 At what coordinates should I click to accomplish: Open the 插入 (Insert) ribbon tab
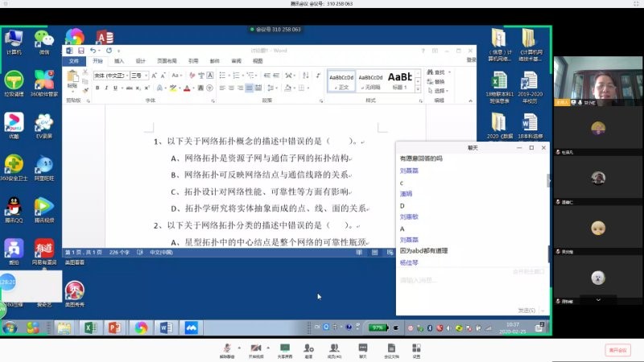pyautogui.click(x=119, y=60)
